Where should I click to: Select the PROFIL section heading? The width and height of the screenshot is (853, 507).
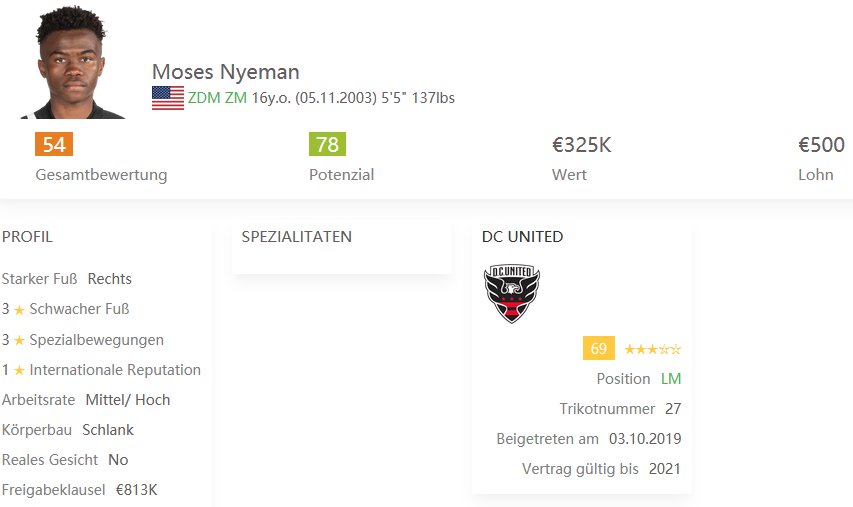pos(27,237)
